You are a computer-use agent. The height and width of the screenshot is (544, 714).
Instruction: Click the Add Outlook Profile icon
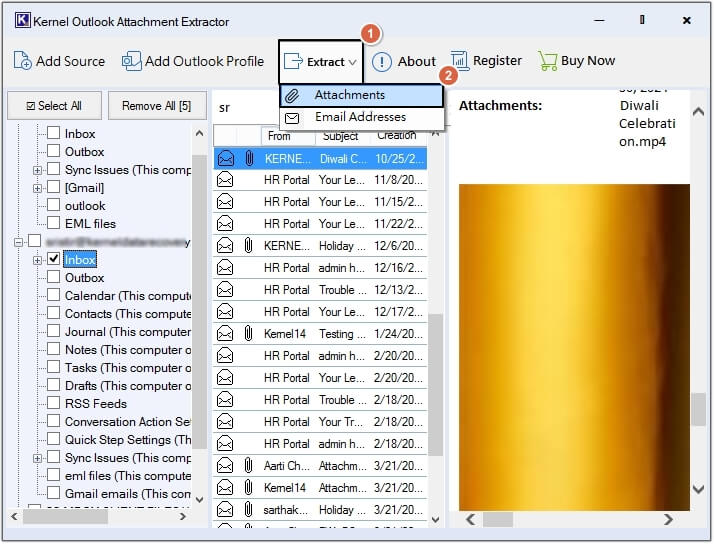(x=131, y=61)
